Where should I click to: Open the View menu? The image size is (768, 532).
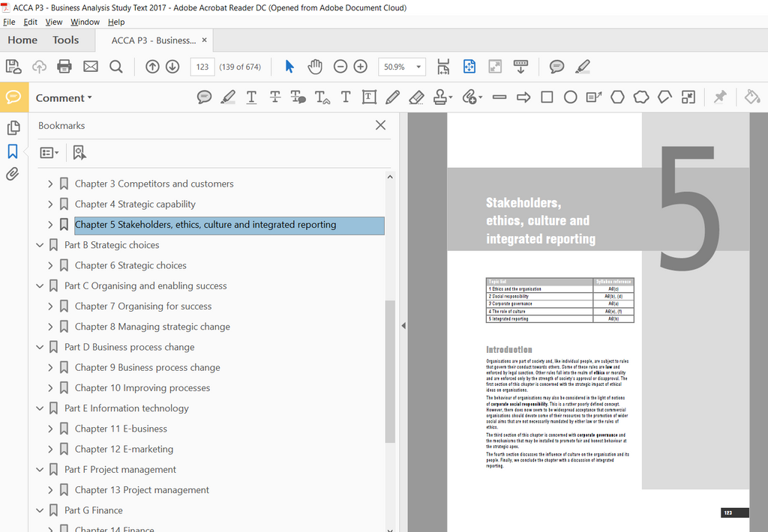click(54, 22)
